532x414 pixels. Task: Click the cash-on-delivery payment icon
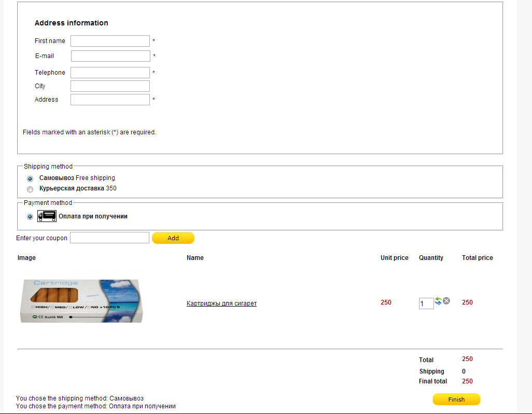(47, 216)
